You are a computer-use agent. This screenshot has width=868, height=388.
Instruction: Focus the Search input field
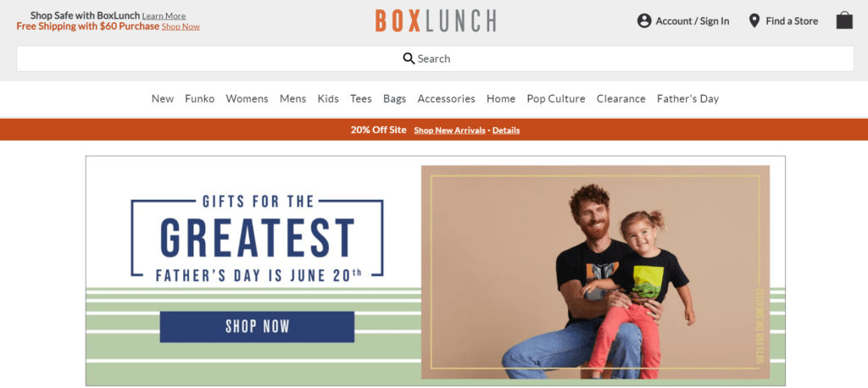point(435,58)
